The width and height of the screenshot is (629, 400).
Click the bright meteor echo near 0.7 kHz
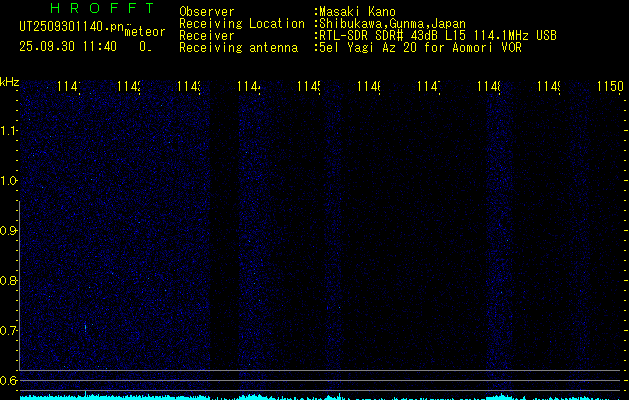(85, 328)
